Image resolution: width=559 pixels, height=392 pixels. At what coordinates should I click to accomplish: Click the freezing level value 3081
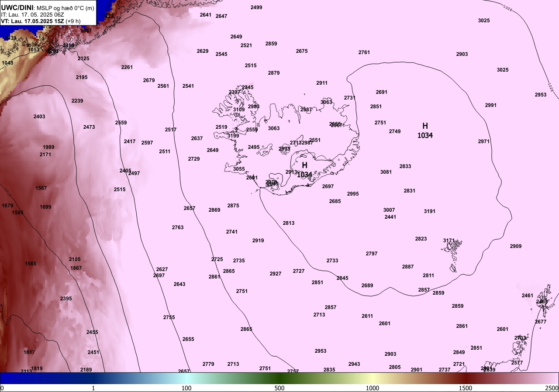tap(386, 172)
